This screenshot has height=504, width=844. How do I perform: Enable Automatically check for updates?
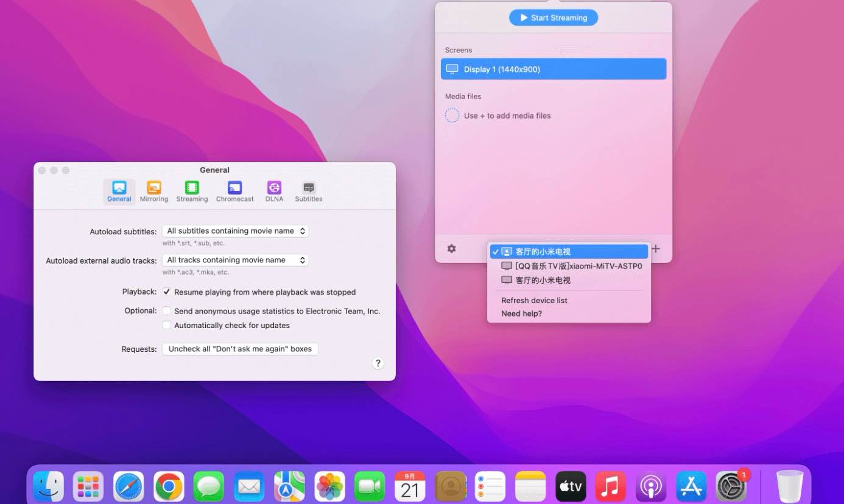click(167, 326)
